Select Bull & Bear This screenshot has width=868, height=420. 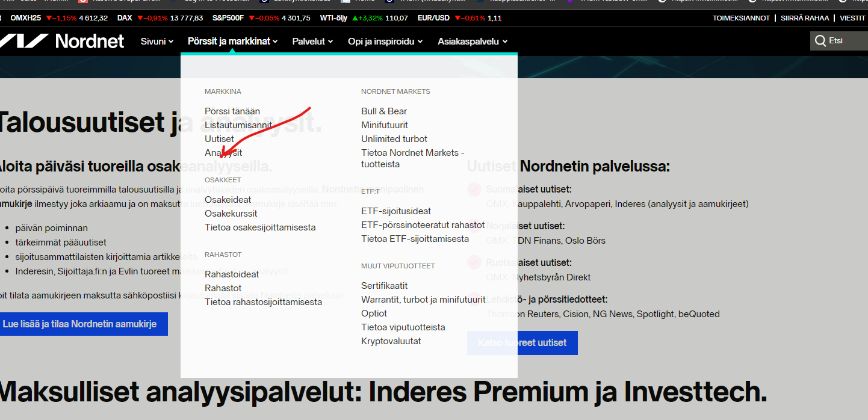[384, 111]
